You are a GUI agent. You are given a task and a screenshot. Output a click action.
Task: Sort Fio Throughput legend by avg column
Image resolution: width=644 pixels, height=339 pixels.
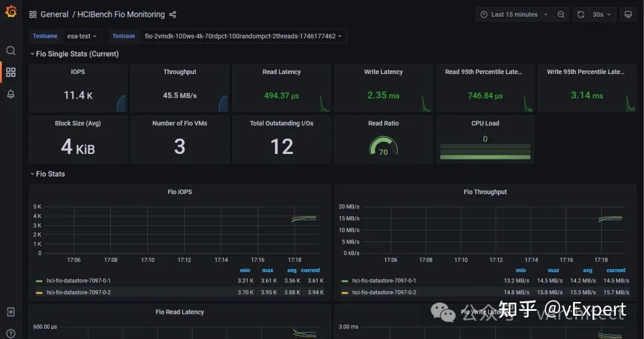pos(588,270)
